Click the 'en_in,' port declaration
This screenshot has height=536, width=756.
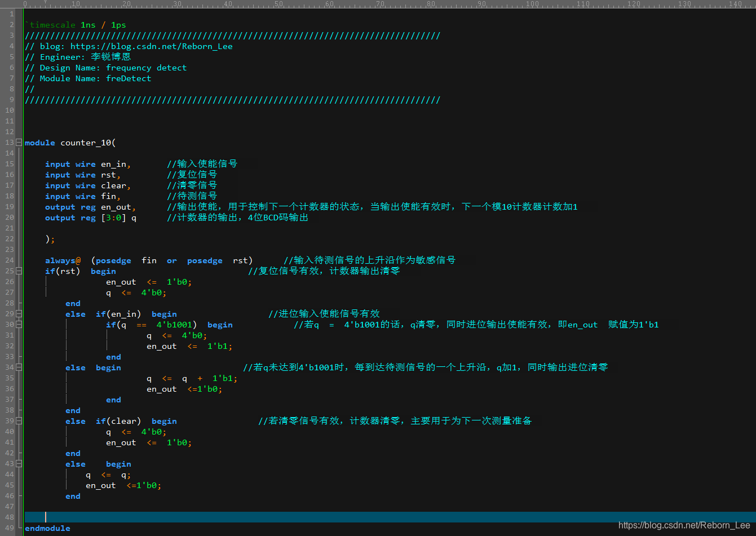[116, 164]
